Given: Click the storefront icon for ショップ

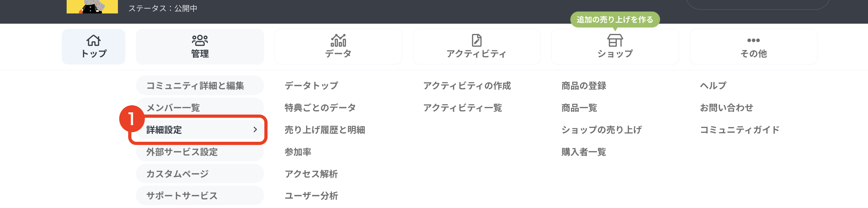Looking at the screenshot, I should tap(615, 41).
